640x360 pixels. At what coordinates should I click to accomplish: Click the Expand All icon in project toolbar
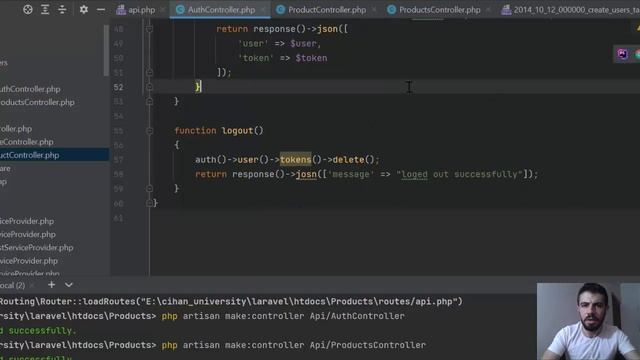pos(45,9)
